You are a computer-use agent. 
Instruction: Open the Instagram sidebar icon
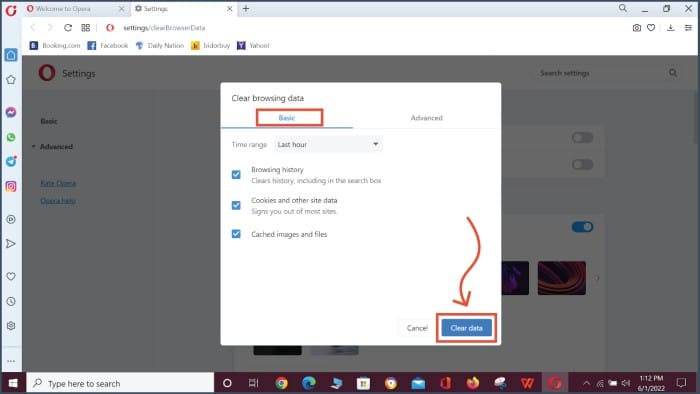point(11,186)
